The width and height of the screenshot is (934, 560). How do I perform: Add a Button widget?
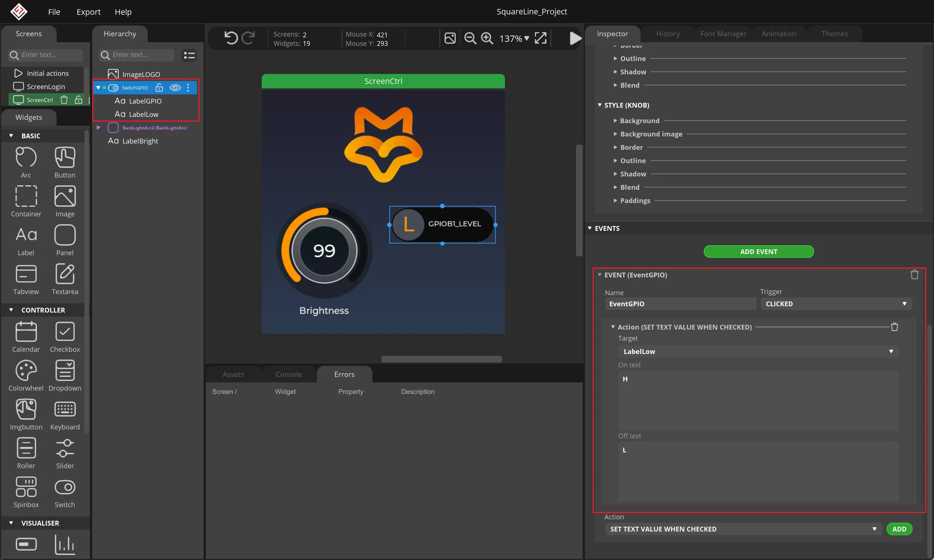65,163
